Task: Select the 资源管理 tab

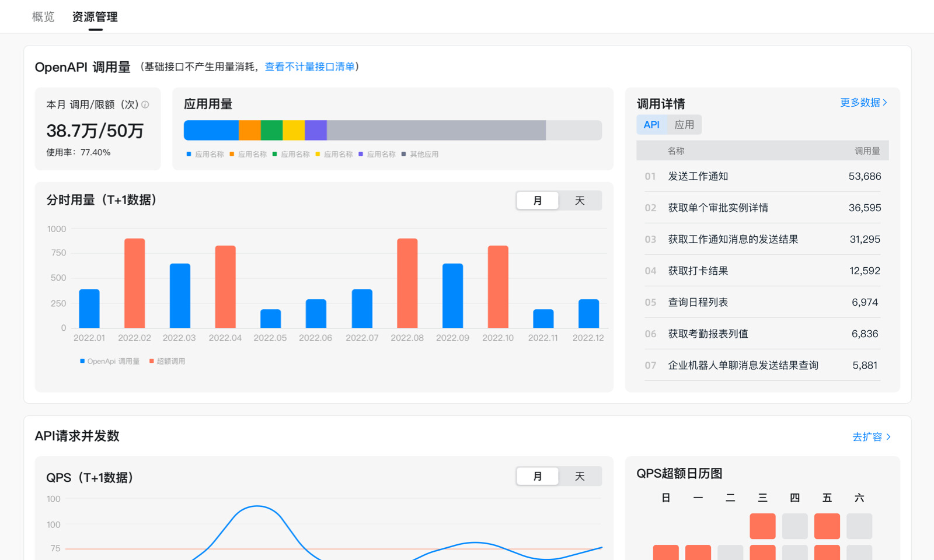Action: [95, 17]
